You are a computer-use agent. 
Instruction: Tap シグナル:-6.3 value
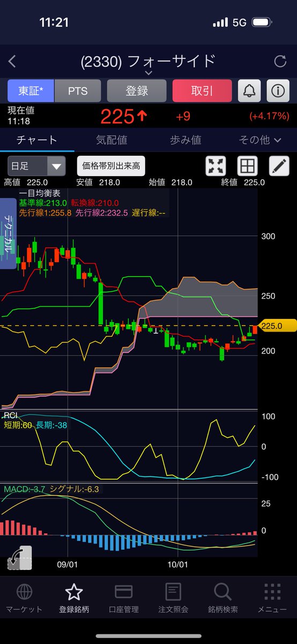pyautogui.click(x=75, y=489)
